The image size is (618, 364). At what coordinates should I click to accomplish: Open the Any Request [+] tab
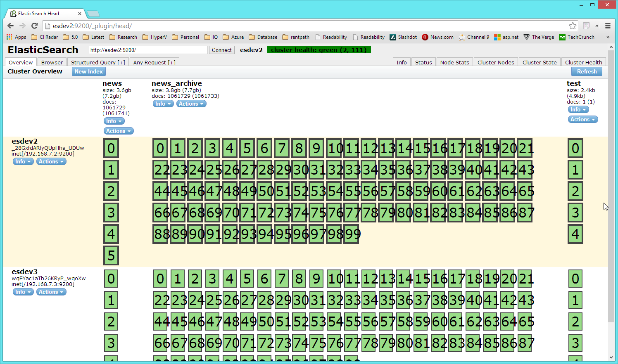pyautogui.click(x=154, y=62)
